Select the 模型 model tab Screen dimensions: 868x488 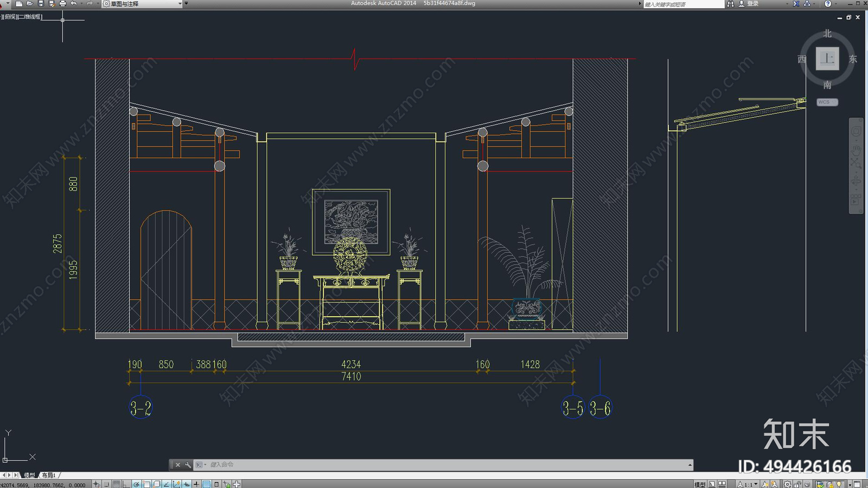[x=29, y=476]
